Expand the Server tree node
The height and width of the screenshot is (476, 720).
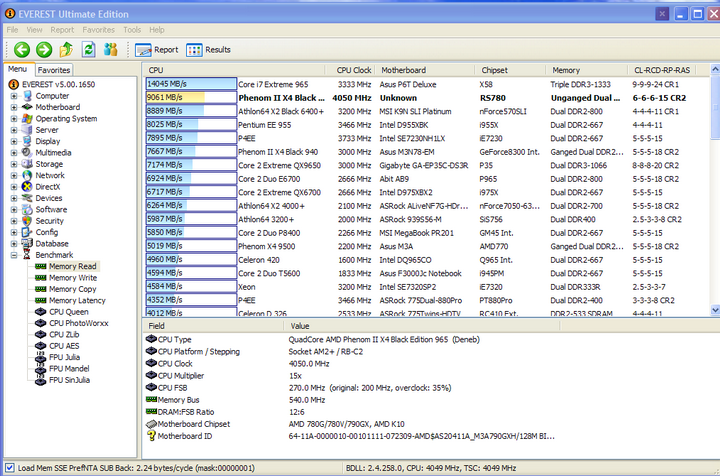14,130
